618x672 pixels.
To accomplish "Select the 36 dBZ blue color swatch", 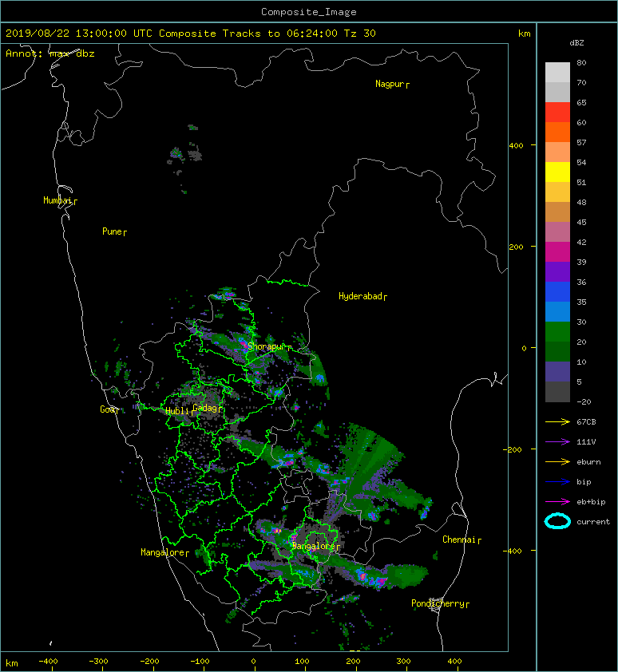I will (557, 292).
